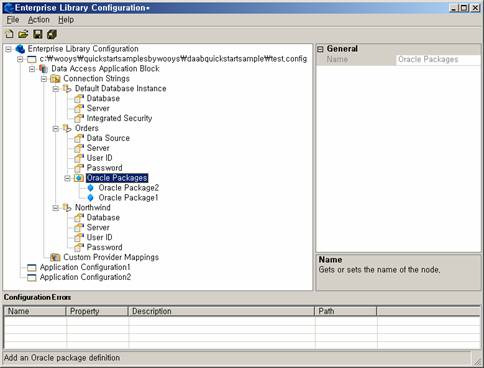The height and width of the screenshot is (368, 484).
Task: Collapse the Enterprise Library Configuration root node
Action: pyautogui.click(x=8, y=49)
